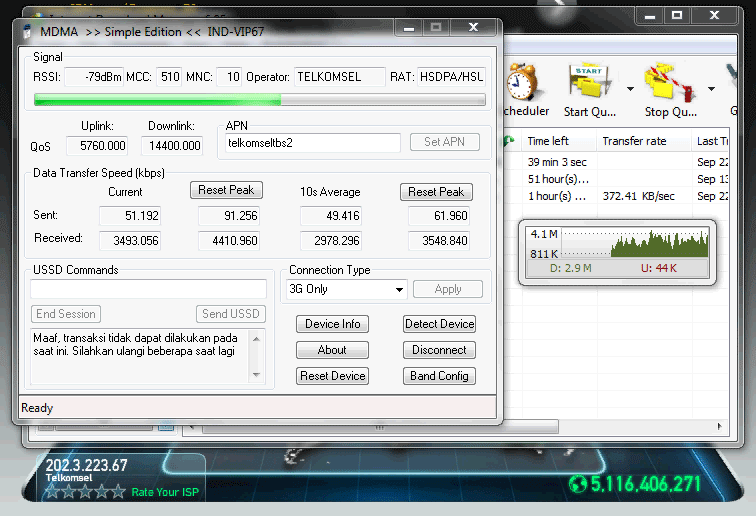756x516 pixels.
Task: Click the RAT field HSDPA/HSL
Action: pyautogui.click(x=451, y=77)
